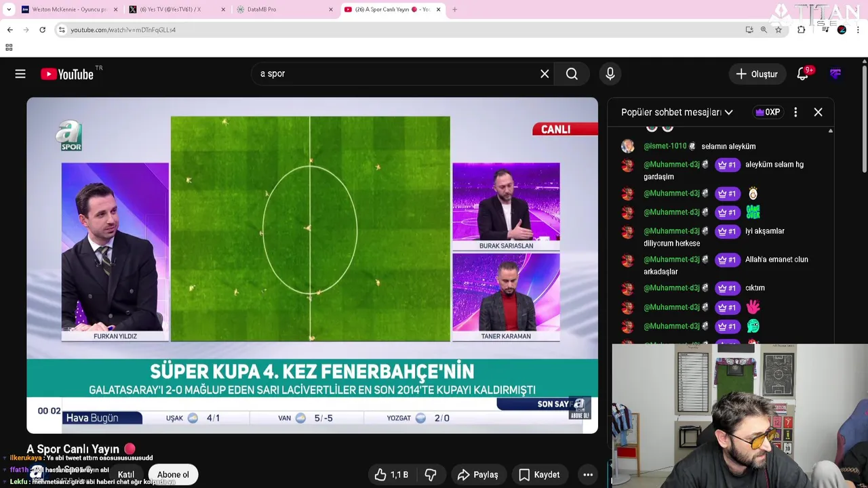Open the YouTube account avatar menu
Viewport: 868px width, 488px height.
click(x=835, y=74)
